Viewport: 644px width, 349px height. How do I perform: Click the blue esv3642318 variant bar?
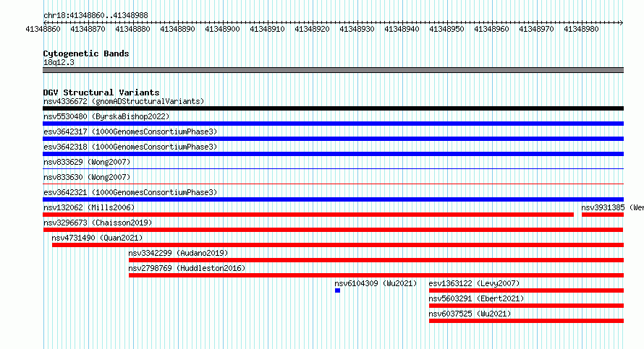[x=333, y=154]
